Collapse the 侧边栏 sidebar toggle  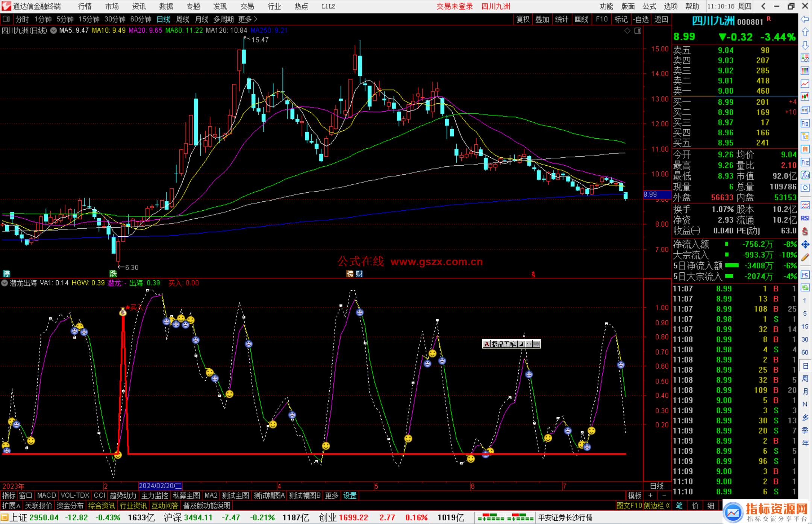tap(657, 506)
